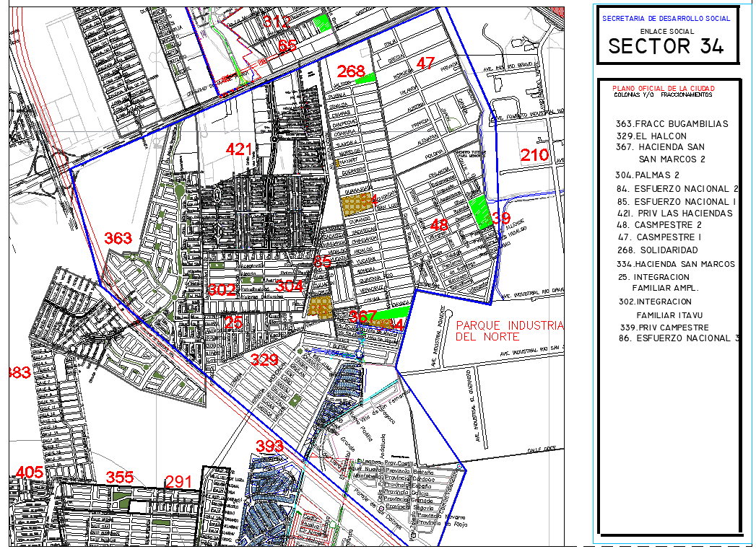Select the 268. SOLIDARIDAD legend entry

point(658,250)
